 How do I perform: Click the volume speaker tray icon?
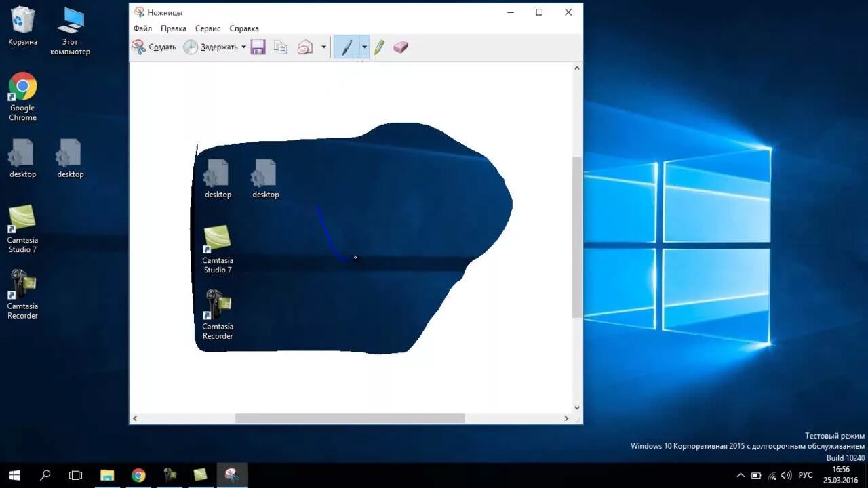(x=787, y=475)
